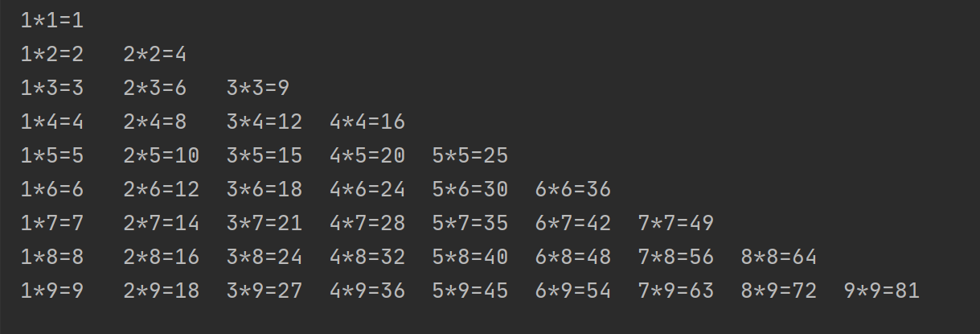Click the text 1*1=1
Image resolution: width=980 pixels, height=334 pixels.
(x=52, y=21)
